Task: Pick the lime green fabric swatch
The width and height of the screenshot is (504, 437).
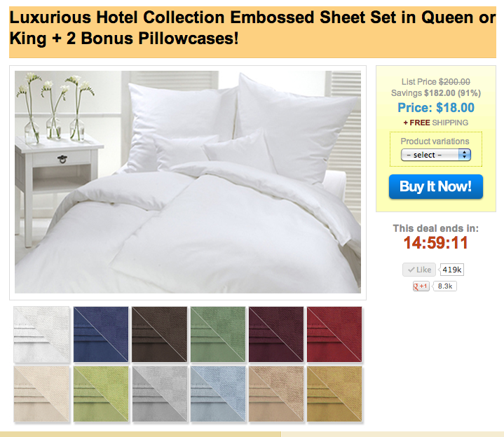Action: coord(101,394)
